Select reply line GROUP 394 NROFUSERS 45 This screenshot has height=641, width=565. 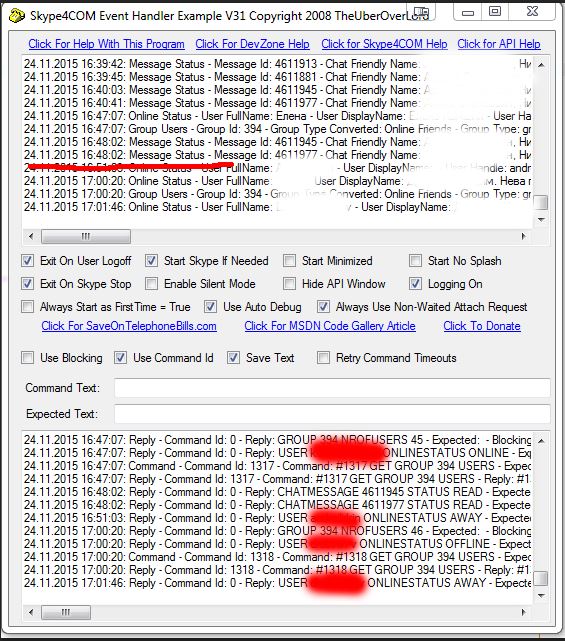[277, 440]
